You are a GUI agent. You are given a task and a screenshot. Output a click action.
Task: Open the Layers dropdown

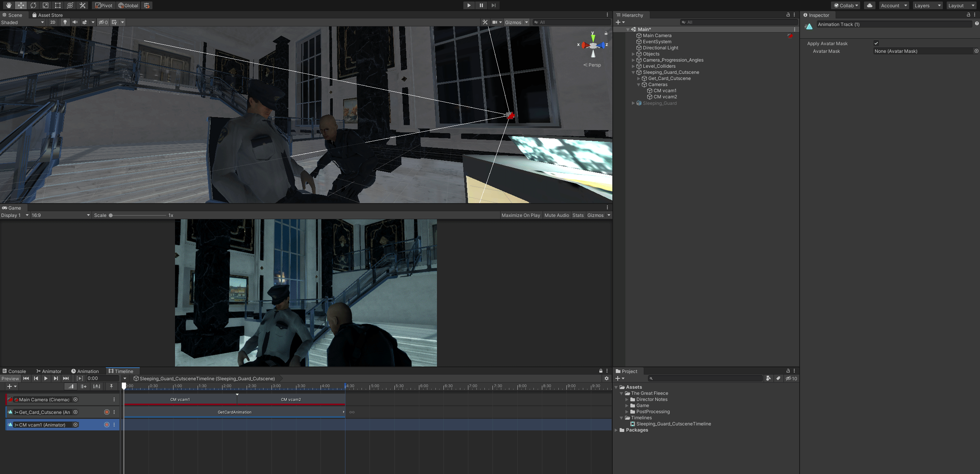point(927,5)
